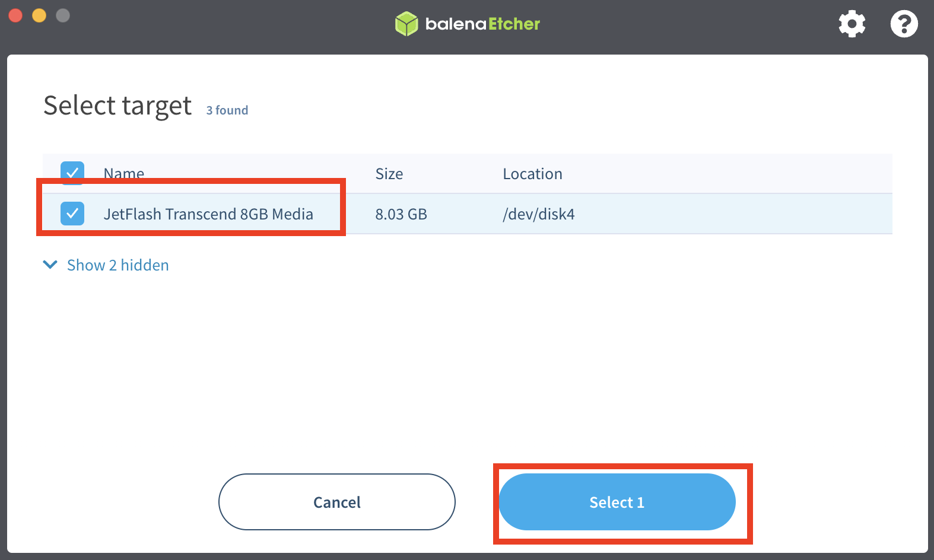Select the JetFlash Transcend 8GB Media row
This screenshot has height=560, width=934.
point(468,214)
